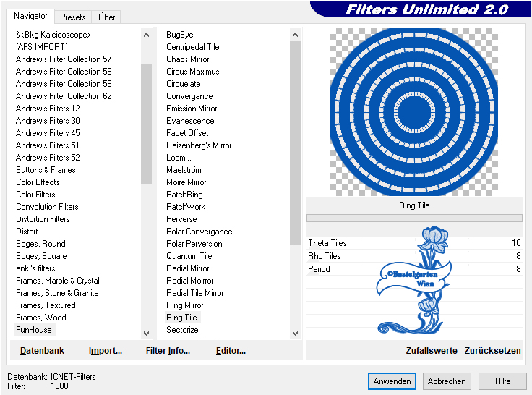This screenshot has height=395, width=532.
Task: Choose the Sectorize filter
Action: [182, 329]
